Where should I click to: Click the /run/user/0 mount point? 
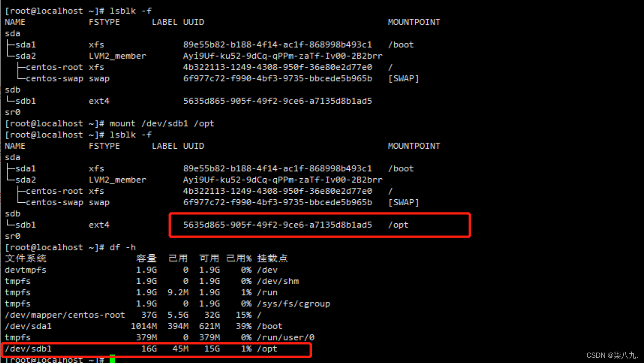285,337
